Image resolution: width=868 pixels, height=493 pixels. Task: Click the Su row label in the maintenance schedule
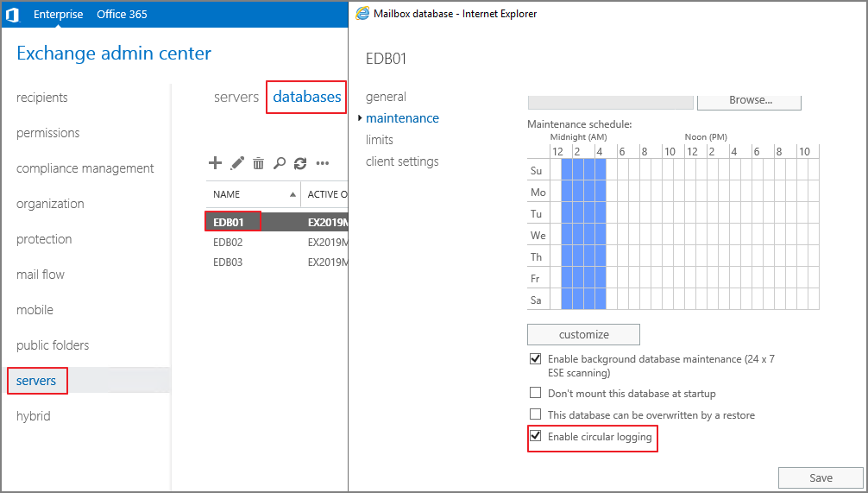point(536,171)
